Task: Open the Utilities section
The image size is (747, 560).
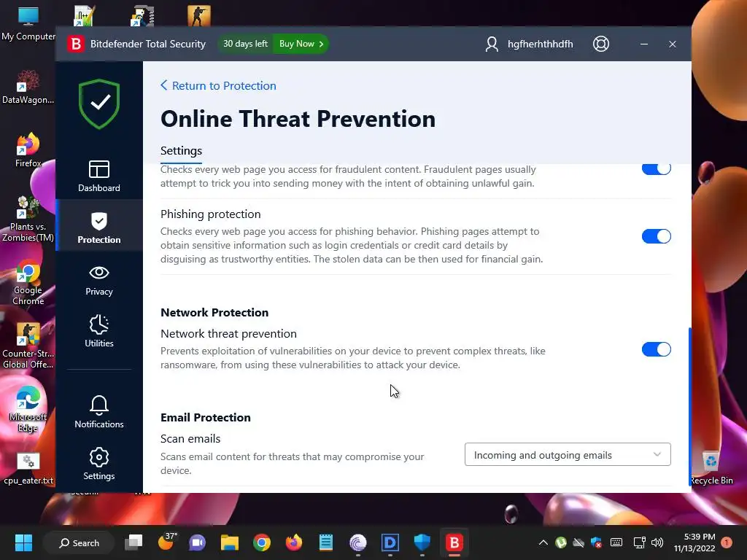Action: click(x=99, y=332)
